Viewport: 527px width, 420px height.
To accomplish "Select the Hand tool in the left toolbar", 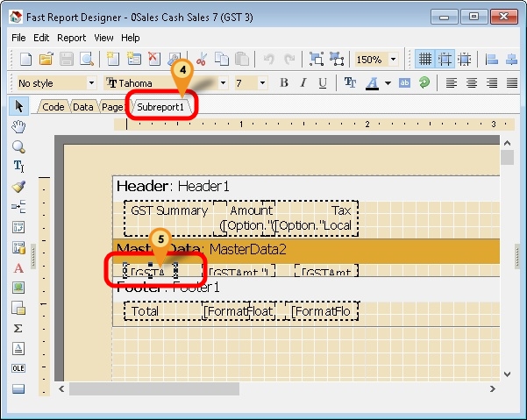I will click(18, 127).
